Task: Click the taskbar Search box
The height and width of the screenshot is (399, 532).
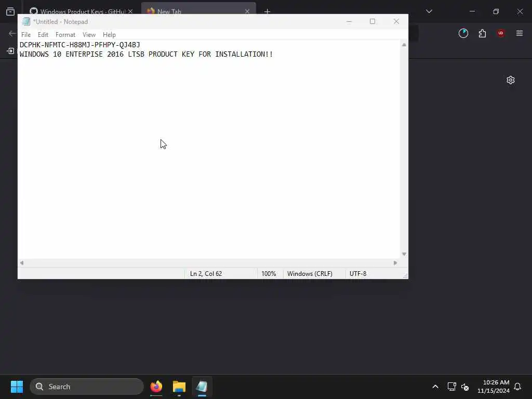Action: click(x=87, y=387)
